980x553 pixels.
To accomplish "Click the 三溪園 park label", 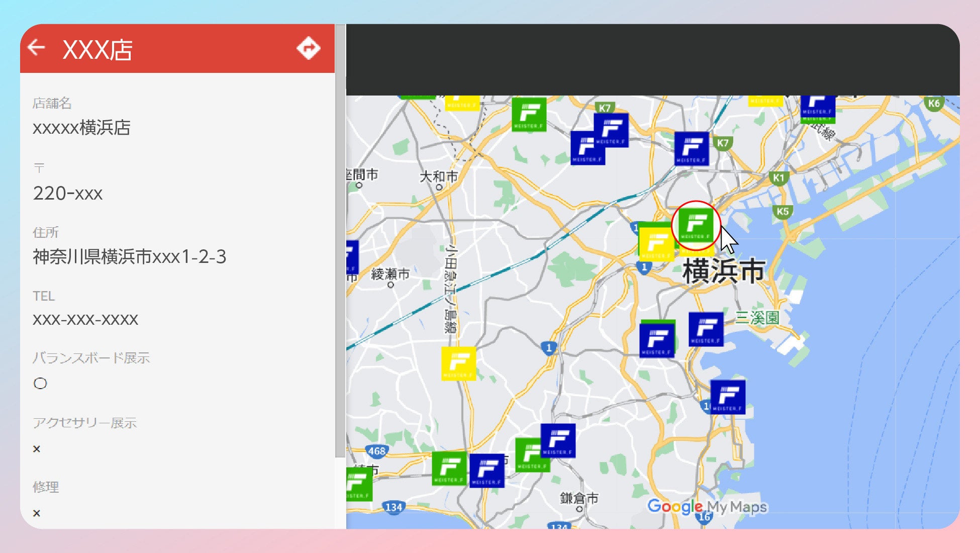I will pos(757,318).
